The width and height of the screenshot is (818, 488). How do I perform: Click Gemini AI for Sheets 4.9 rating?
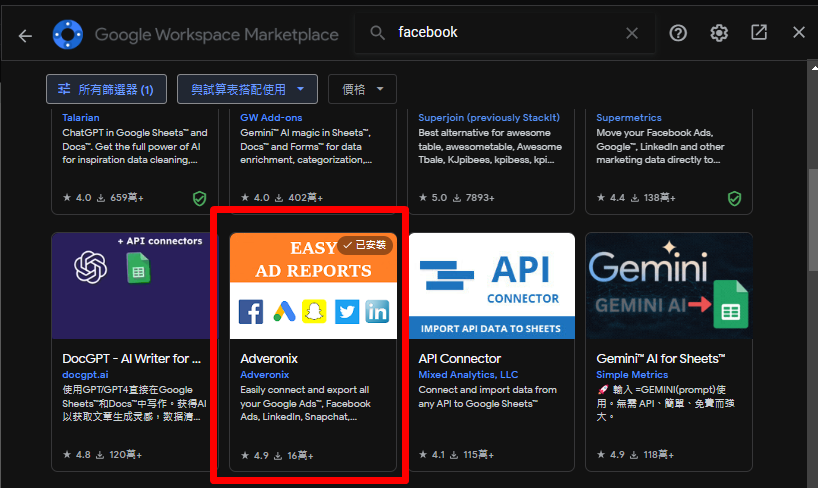pyautogui.click(x=611, y=455)
